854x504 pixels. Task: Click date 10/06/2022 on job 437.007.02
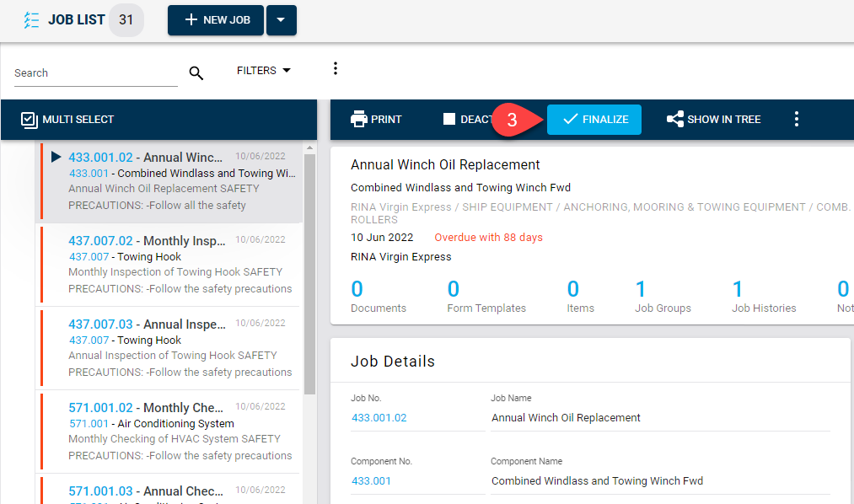260,239
